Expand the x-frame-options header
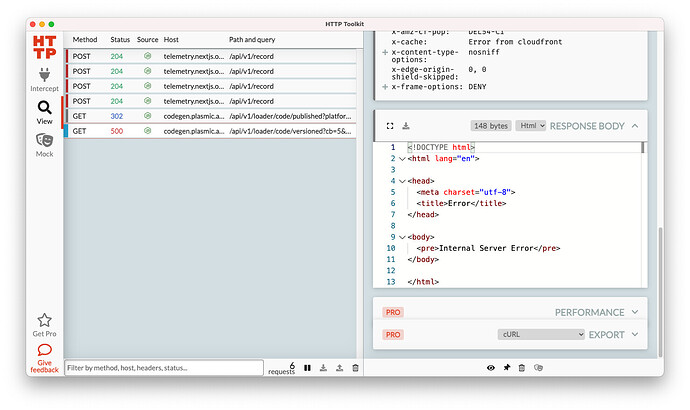Screen dimensions: 690x410 [x=385, y=87]
